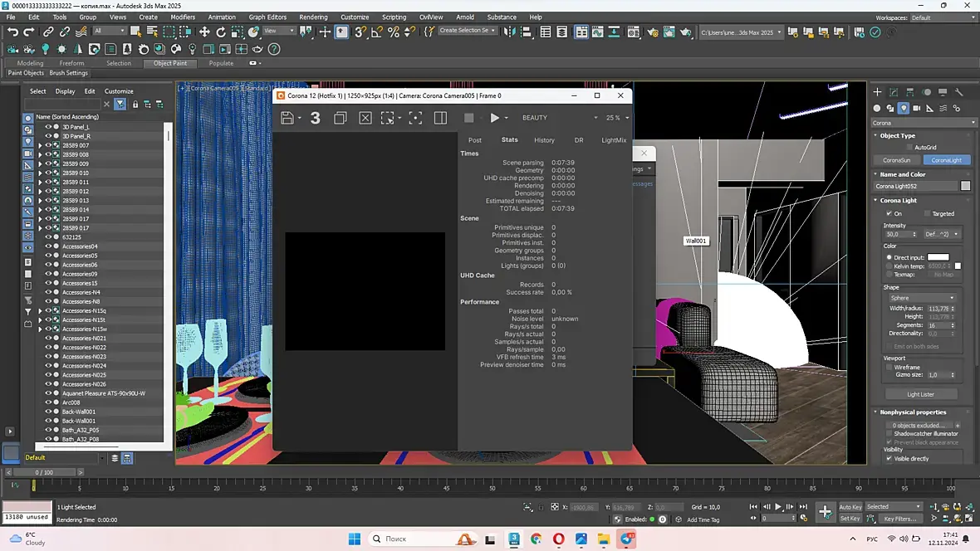Open the Rendering menu

pyautogui.click(x=313, y=17)
